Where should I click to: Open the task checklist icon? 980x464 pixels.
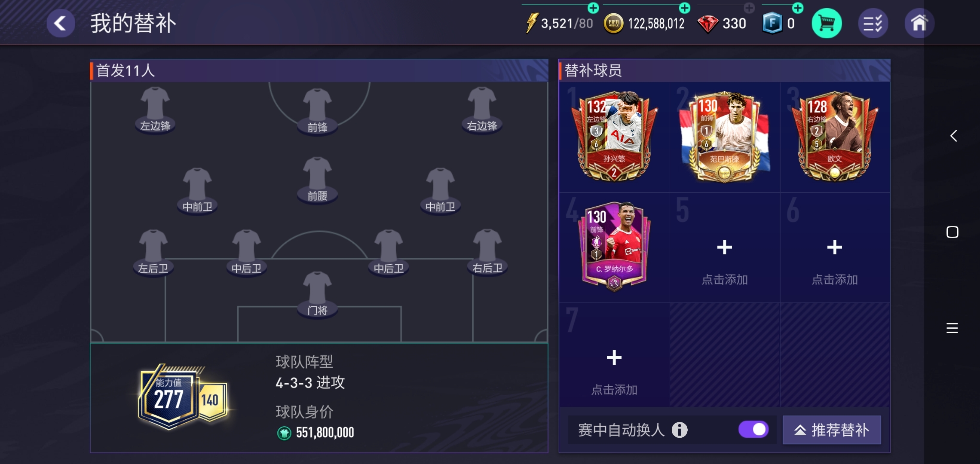coord(873,23)
